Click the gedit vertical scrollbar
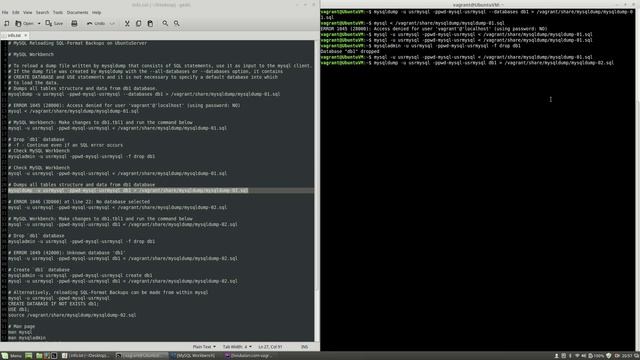This screenshot has width=640, height=360. click(x=317, y=191)
